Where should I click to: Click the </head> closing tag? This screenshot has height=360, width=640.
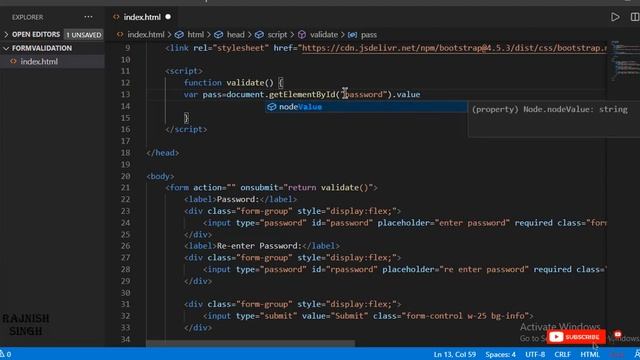tap(162, 153)
